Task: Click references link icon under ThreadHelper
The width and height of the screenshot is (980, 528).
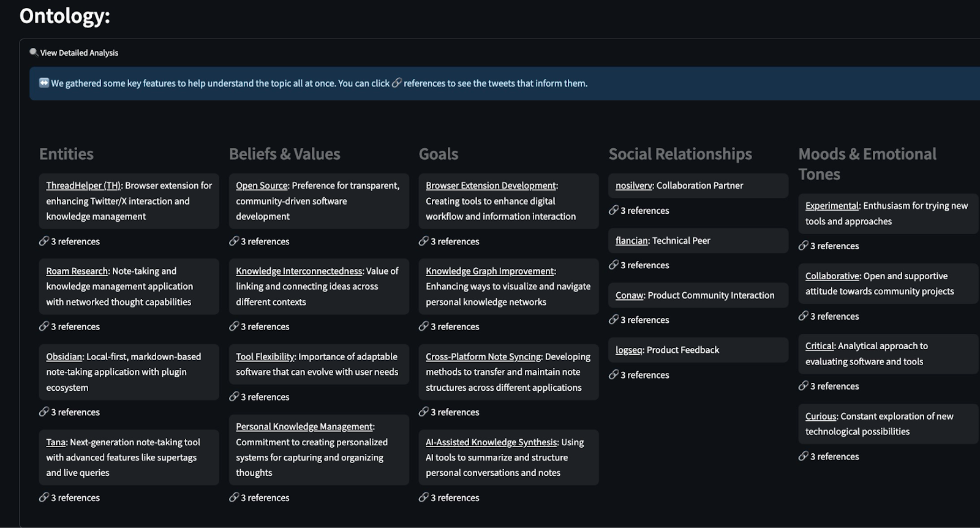Action: coord(44,241)
